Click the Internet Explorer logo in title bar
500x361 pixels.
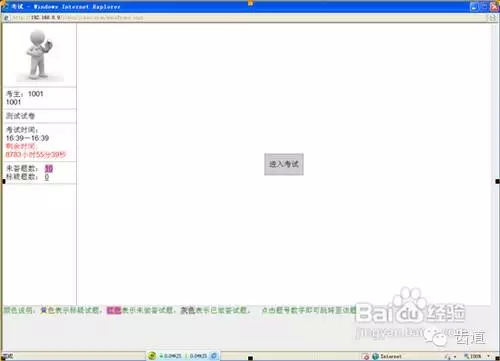coord(6,6)
